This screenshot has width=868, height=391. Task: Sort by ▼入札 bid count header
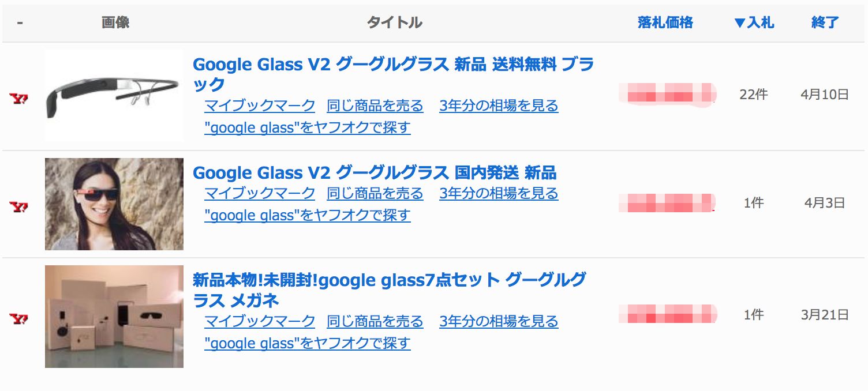754,23
